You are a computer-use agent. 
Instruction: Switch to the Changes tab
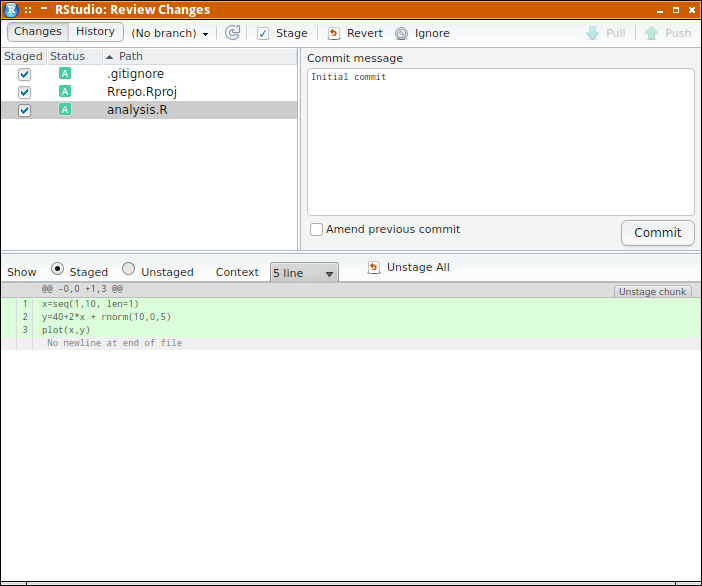pos(38,32)
